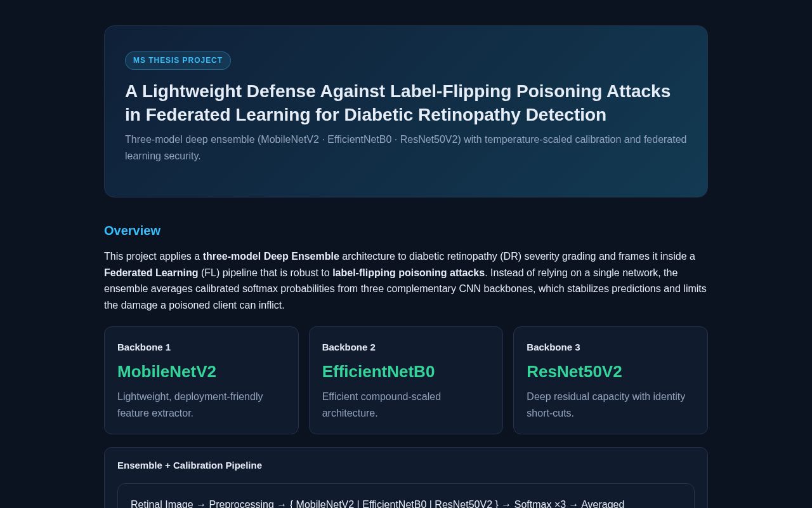Select the ResNet50V2 card heading

pyautogui.click(x=574, y=371)
